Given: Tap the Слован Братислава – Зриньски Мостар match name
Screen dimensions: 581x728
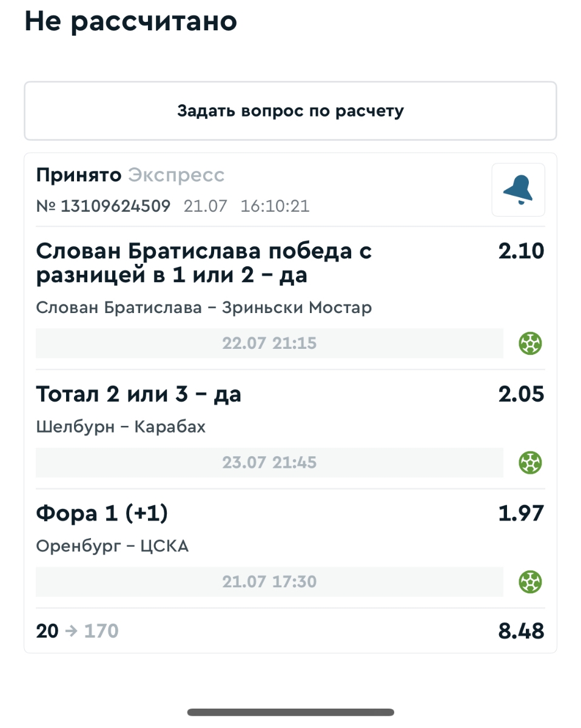Looking at the screenshot, I should pyautogui.click(x=204, y=308).
